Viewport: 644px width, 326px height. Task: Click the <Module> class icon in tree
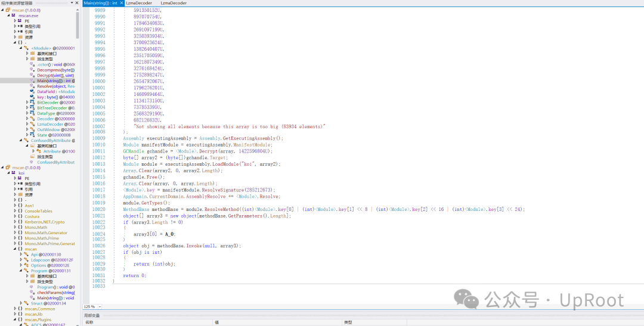pos(26,48)
